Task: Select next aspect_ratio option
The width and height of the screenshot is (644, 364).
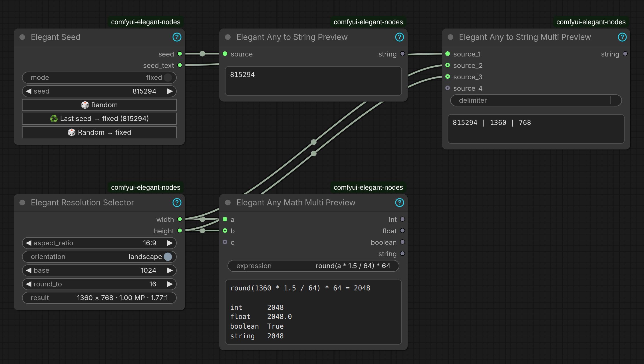Action: coord(170,243)
